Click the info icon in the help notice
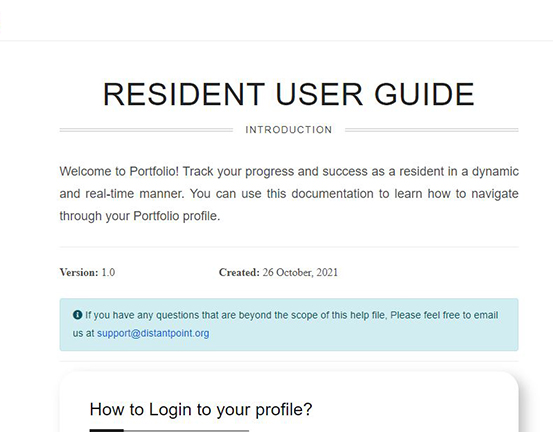The image size is (553, 432). coord(77,315)
